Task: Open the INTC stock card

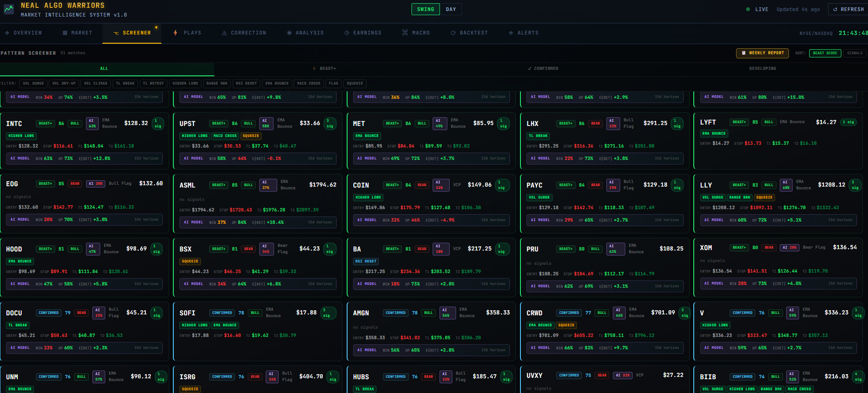Action: pyautogui.click(x=84, y=141)
